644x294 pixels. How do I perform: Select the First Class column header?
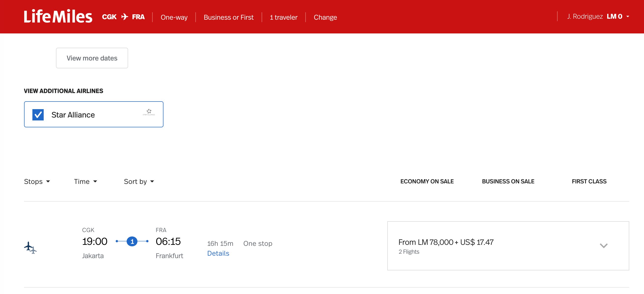[589, 181]
